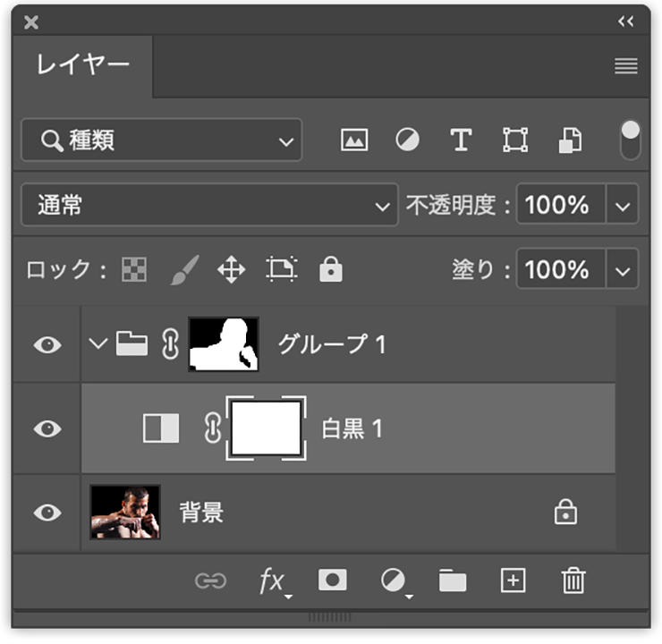Hide the 白黒 1 adjustment layer

[47, 428]
